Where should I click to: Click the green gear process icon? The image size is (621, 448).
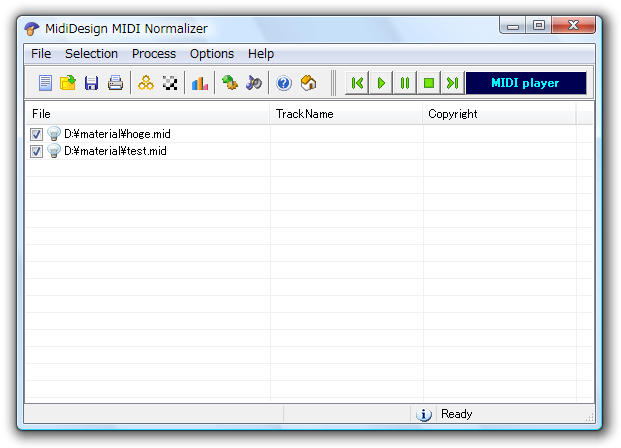(230, 83)
